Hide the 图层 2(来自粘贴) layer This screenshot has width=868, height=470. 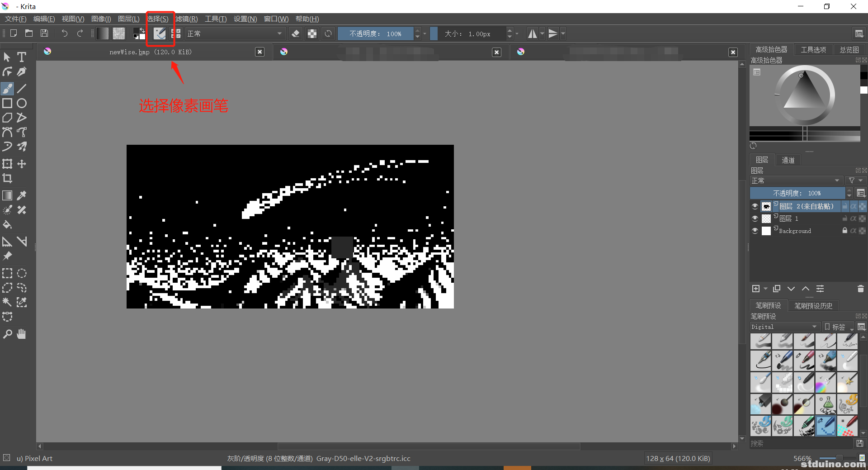point(755,206)
